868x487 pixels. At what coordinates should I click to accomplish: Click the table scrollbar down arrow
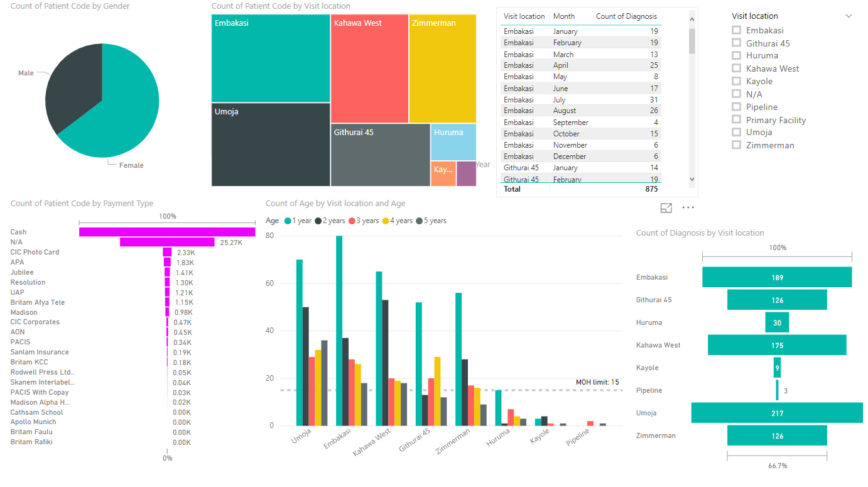[692, 179]
